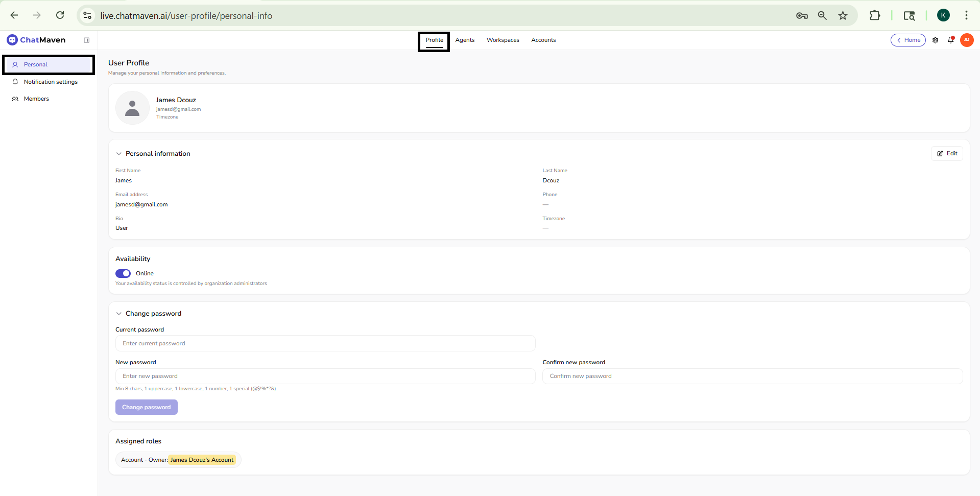
Task: Open the notifications bell icon
Action: 951,40
